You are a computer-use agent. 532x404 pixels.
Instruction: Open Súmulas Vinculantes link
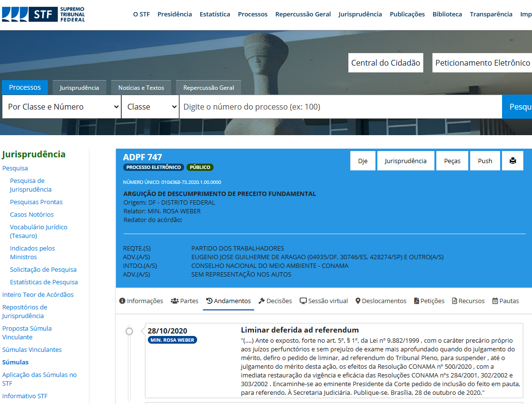pyautogui.click(x=32, y=349)
